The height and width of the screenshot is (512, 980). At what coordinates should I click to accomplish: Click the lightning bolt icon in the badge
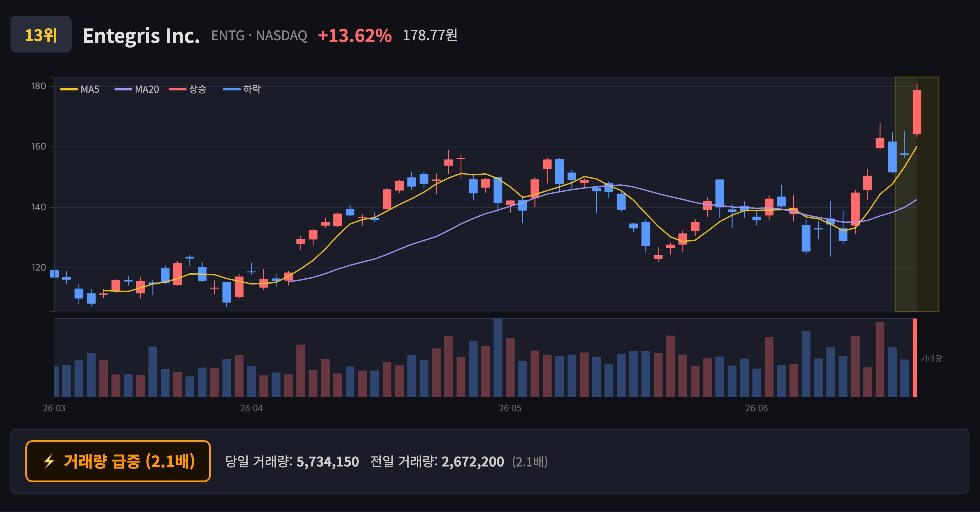49,462
